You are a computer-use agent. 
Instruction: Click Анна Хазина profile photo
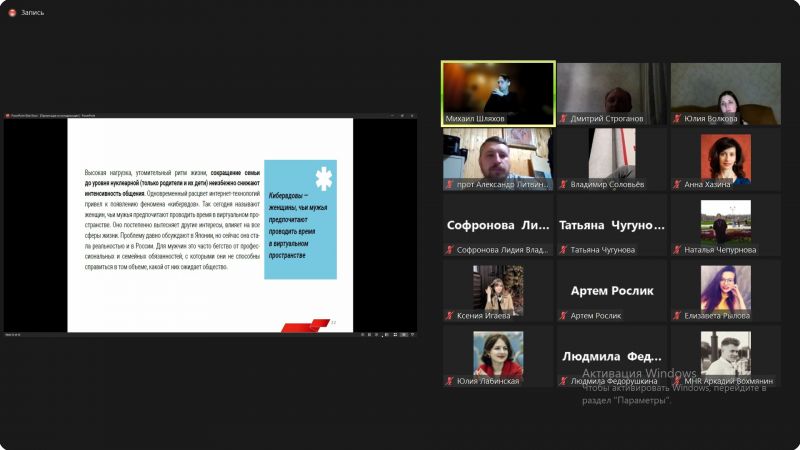tap(726, 159)
